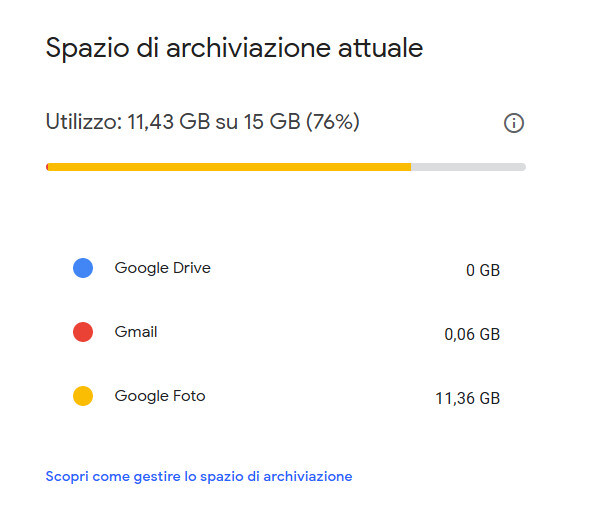Click the word archiviazione in the heading

pyautogui.click(x=248, y=48)
